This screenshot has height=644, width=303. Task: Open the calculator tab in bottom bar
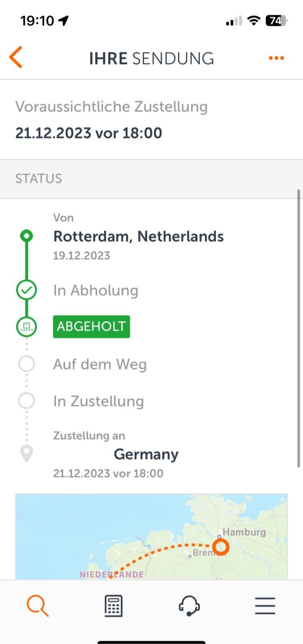pyautogui.click(x=113, y=606)
